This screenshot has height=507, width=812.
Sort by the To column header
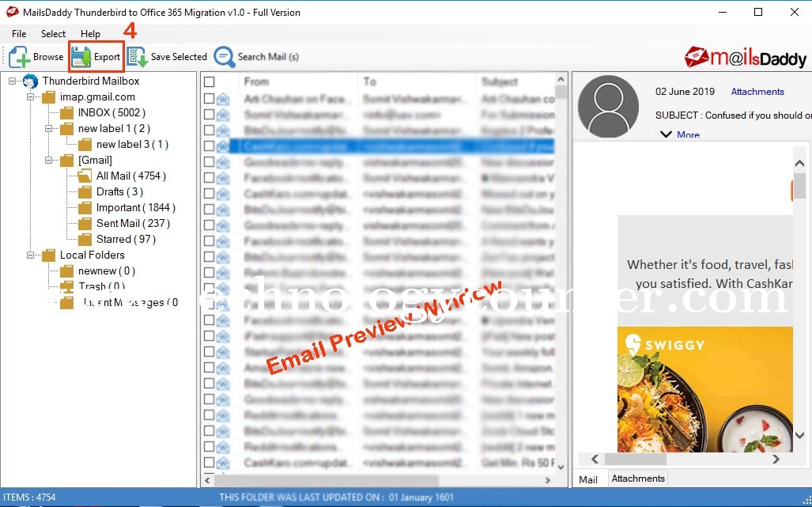(369, 81)
